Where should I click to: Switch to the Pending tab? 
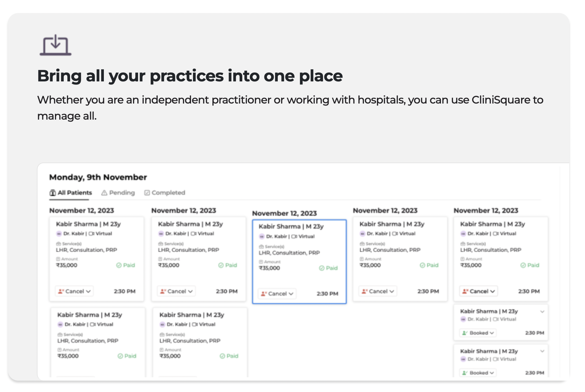pos(122,193)
